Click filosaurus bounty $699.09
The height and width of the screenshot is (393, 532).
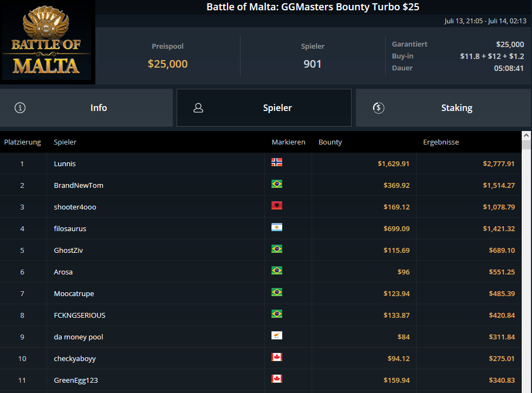397,229
